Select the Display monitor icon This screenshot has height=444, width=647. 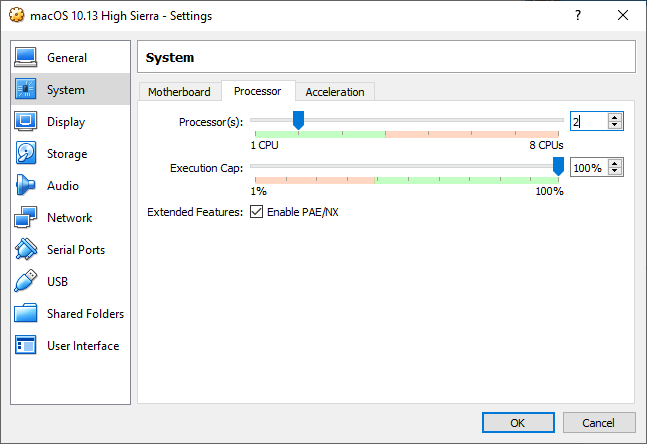tap(26, 122)
